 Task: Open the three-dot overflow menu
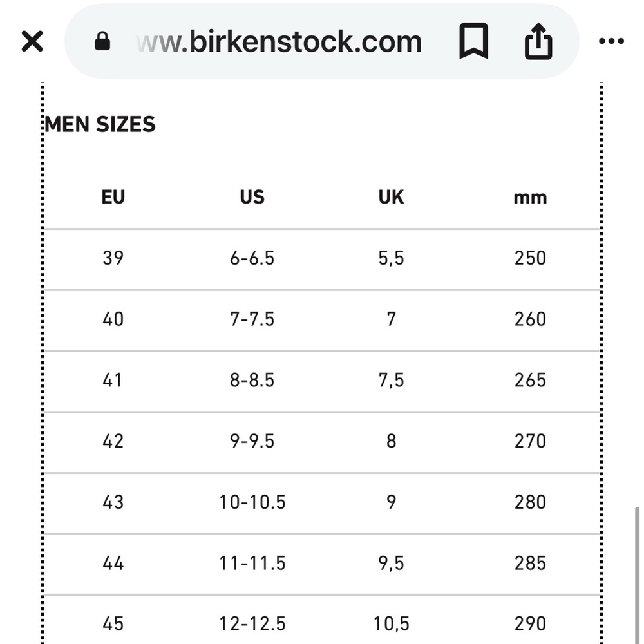point(611,41)
